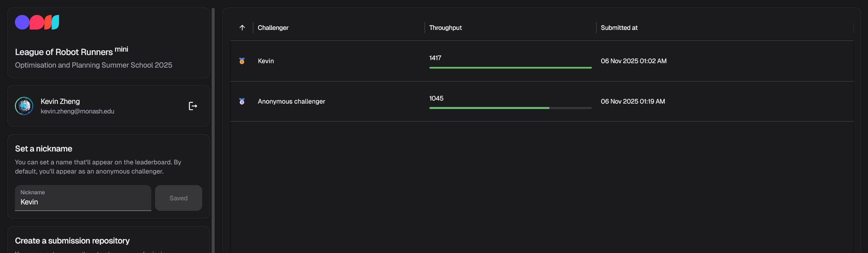The image size is (868, 253).
Task: Sort by the Challenger column header
Action: pyautogui.click(x=273, y=28)
